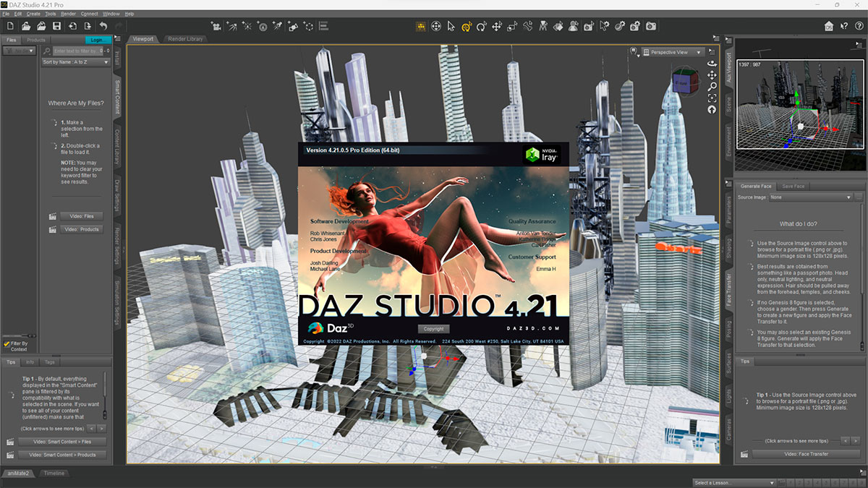Click the What's This help pointer icon

[844, 26]
